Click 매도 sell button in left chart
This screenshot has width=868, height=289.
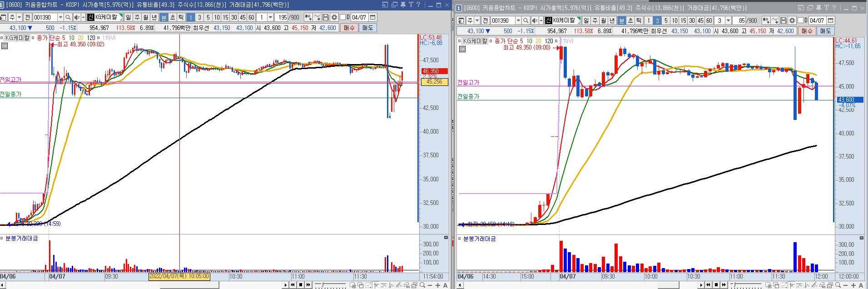point(368,28)
